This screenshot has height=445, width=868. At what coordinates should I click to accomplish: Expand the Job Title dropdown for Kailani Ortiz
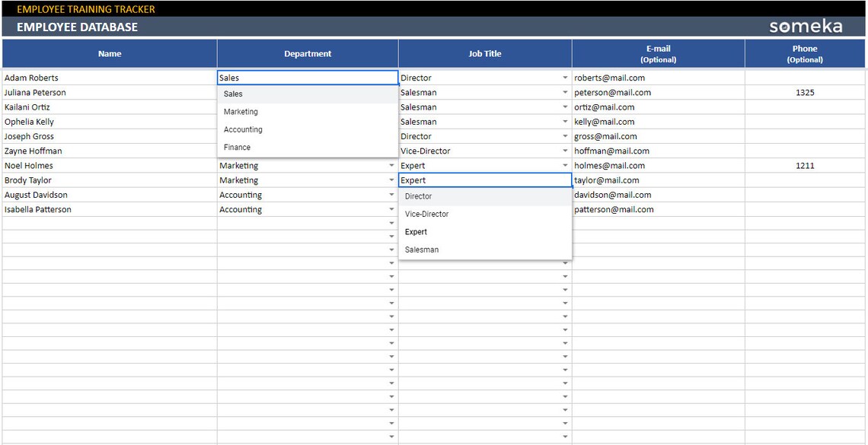click(x=564, y=106)
